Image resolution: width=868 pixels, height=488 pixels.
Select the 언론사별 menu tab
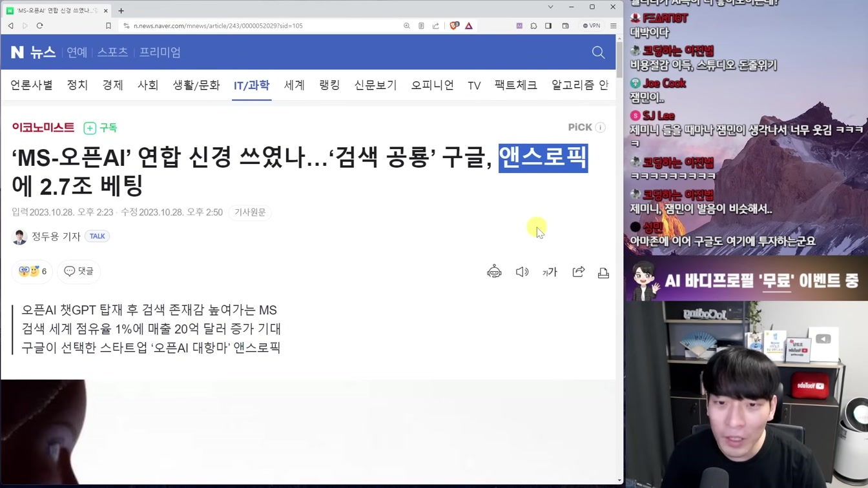click(32, 85)
